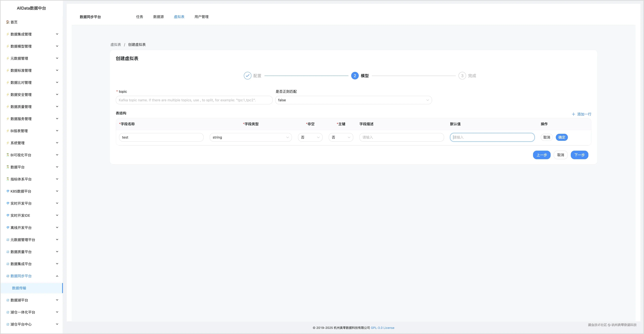Open the 用户管理 tab
Image resolution: width=644 pixels, height=334 pixels.
pos(201,17)
